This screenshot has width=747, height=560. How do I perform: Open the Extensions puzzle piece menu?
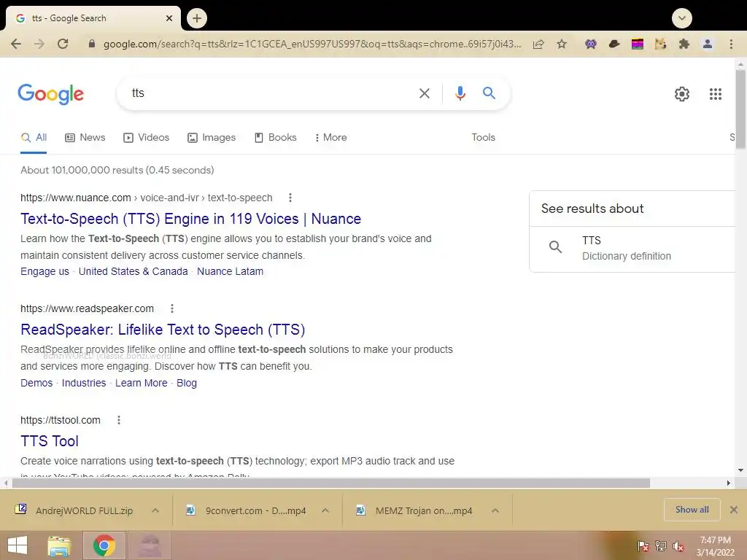tap(684, 44)
